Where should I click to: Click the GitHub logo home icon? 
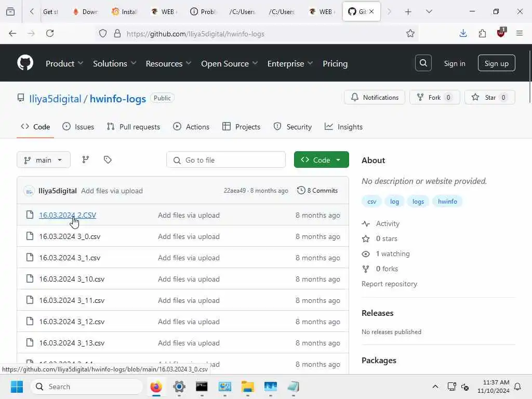(x=25, y=63)
